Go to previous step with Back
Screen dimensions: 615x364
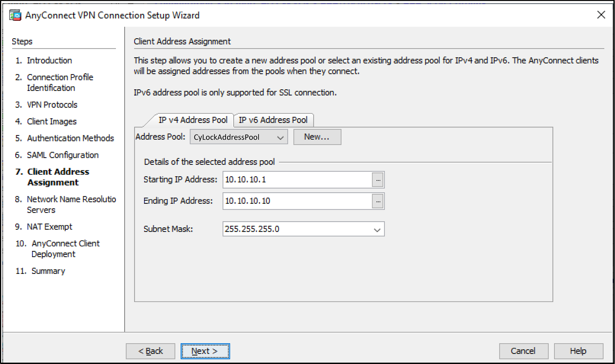tap(150, 351)
